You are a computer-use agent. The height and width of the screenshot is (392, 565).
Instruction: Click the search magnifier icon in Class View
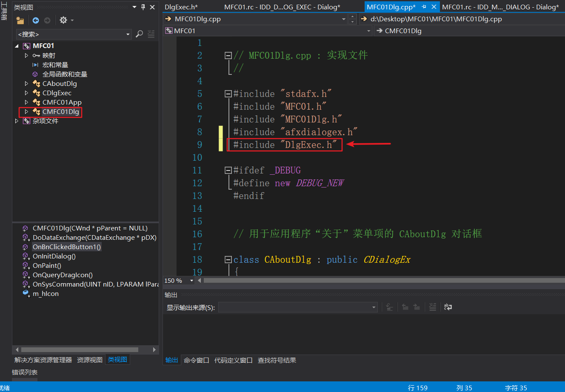click(x=139, y=34)
